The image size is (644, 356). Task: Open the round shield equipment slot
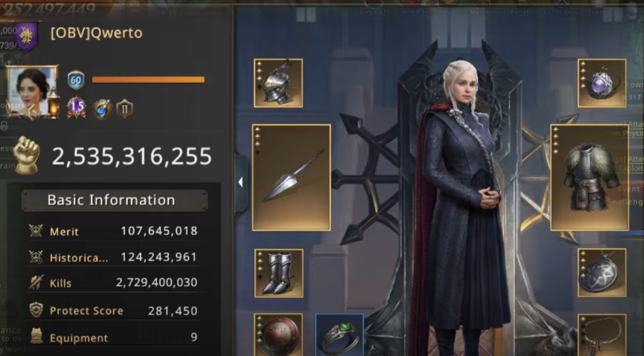click(278, 334)
